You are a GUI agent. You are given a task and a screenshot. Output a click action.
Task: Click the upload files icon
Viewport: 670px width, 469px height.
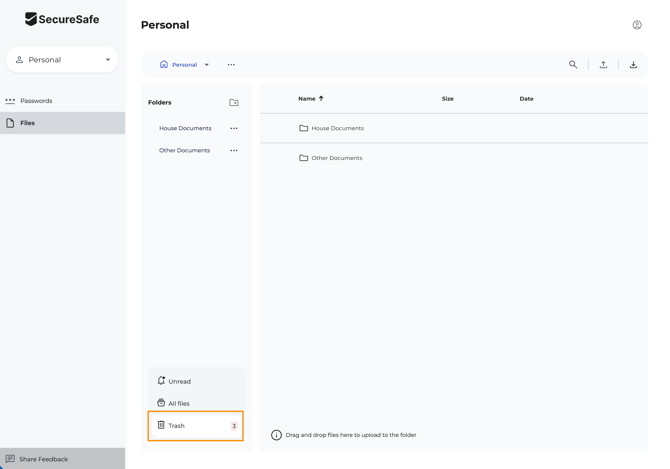[603, 65]
